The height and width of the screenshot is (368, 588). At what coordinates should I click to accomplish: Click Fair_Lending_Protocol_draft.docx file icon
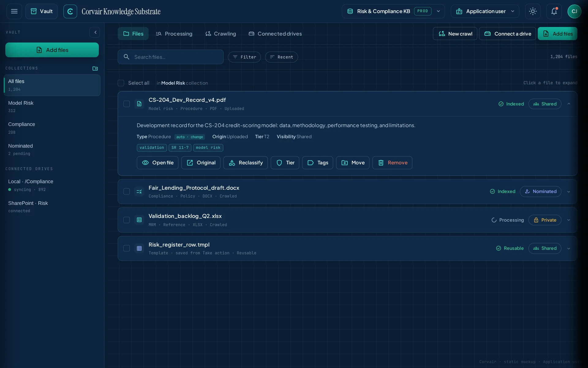[139, 192]
